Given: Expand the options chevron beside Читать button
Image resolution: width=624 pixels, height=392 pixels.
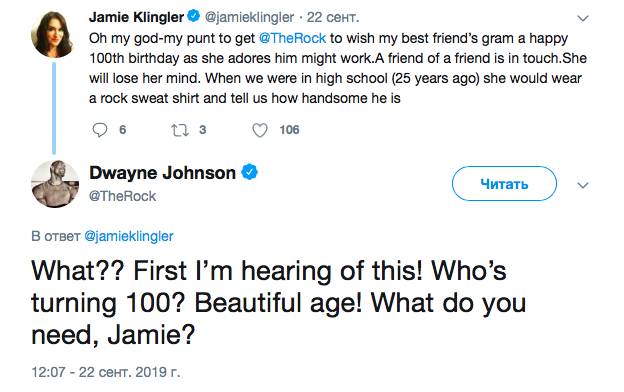Looking at the screenshot, I should coord(583,185).
